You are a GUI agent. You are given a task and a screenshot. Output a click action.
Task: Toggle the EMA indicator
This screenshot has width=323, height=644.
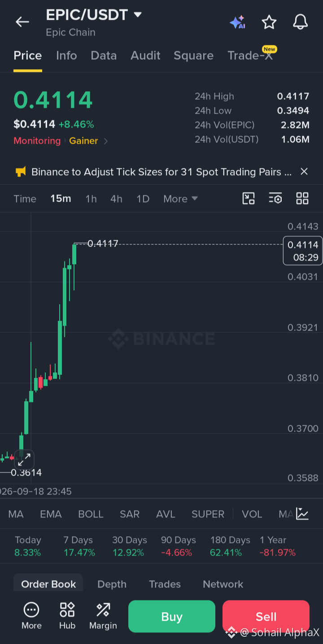pos(51,514)
